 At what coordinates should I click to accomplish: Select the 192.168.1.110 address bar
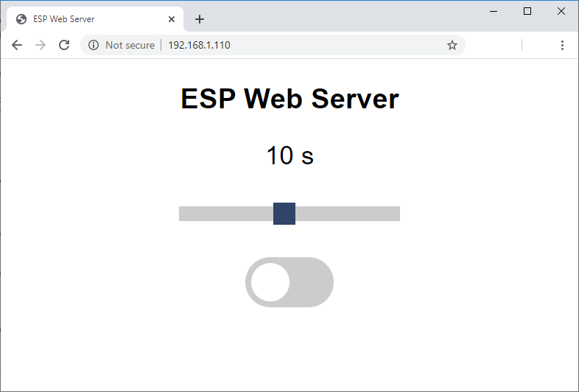click(295, 45)
